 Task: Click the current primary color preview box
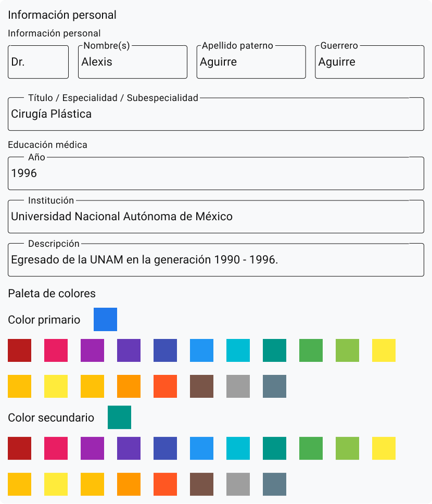pos(105,319)
